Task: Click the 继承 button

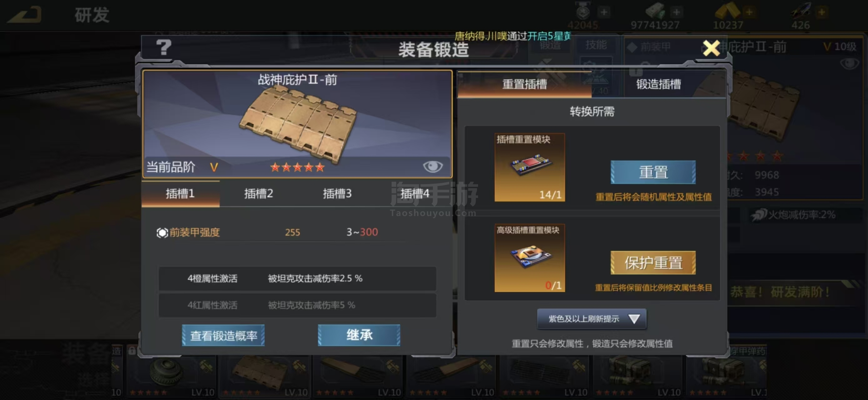Action: tap(359, 335)
